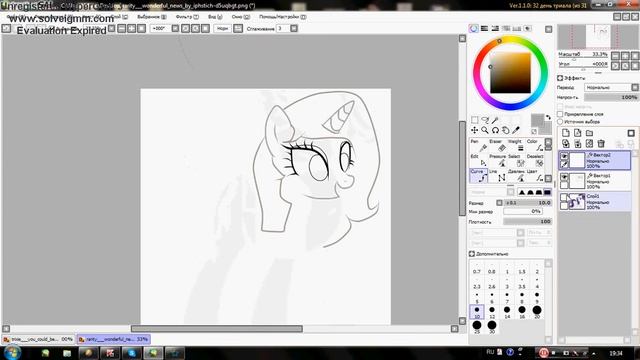Click the RU language indicator in tray
The height and width of the screenshot is (360, 640).
(x=490, y=352)
